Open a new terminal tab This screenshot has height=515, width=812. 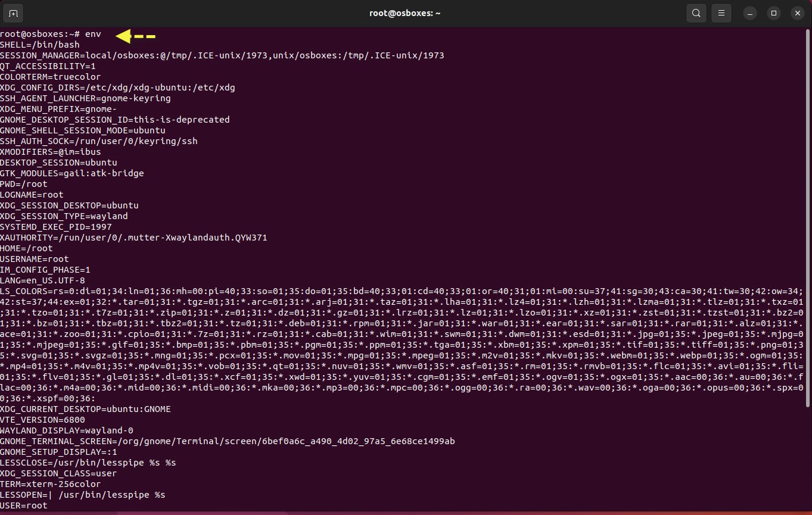coord(13,13)
